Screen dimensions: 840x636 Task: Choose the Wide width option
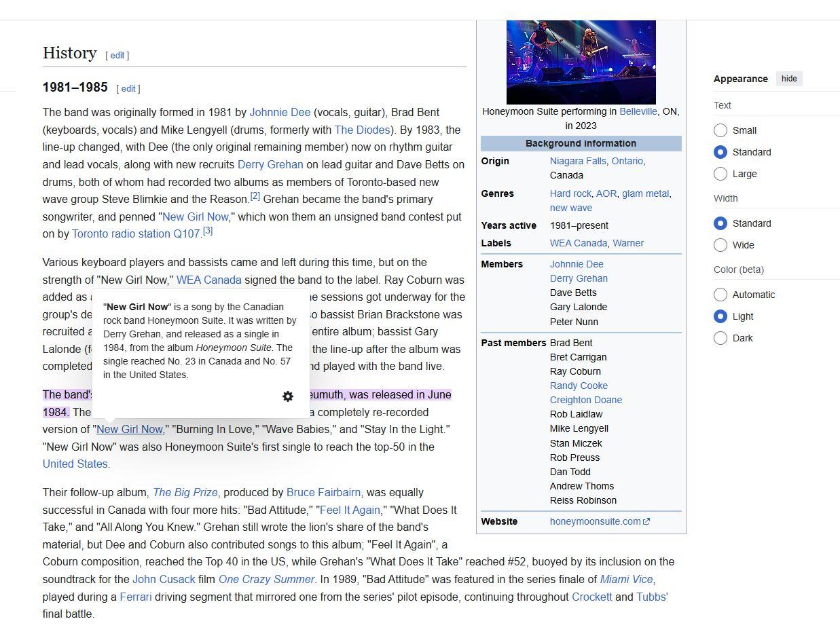pos(720,245)
